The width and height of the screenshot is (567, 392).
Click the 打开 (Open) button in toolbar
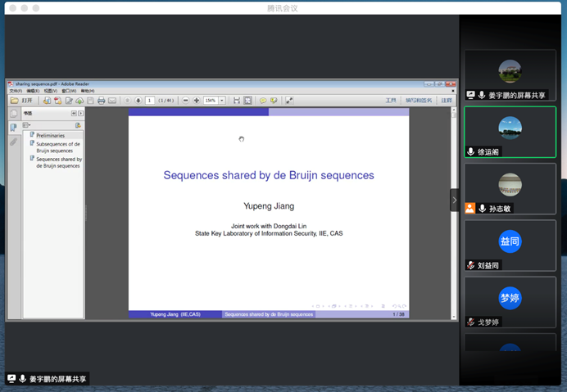pos(23,101)
